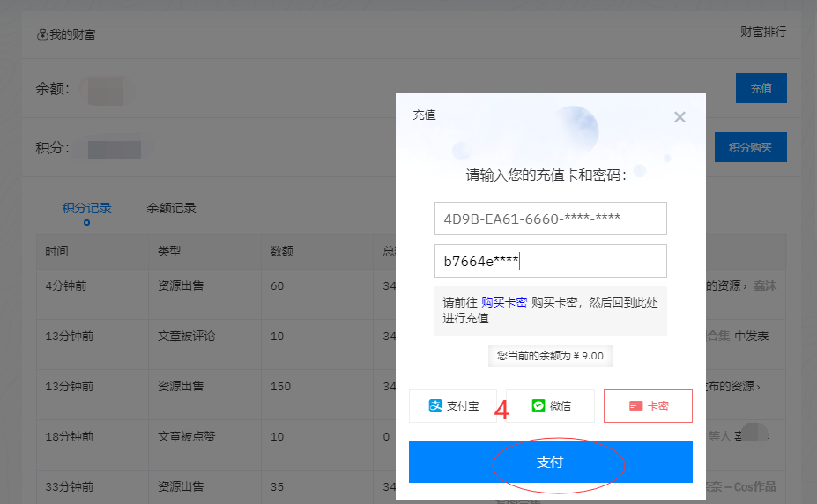Click the 请输入您的充值卡和密码 prompt text

pos(546,175)
